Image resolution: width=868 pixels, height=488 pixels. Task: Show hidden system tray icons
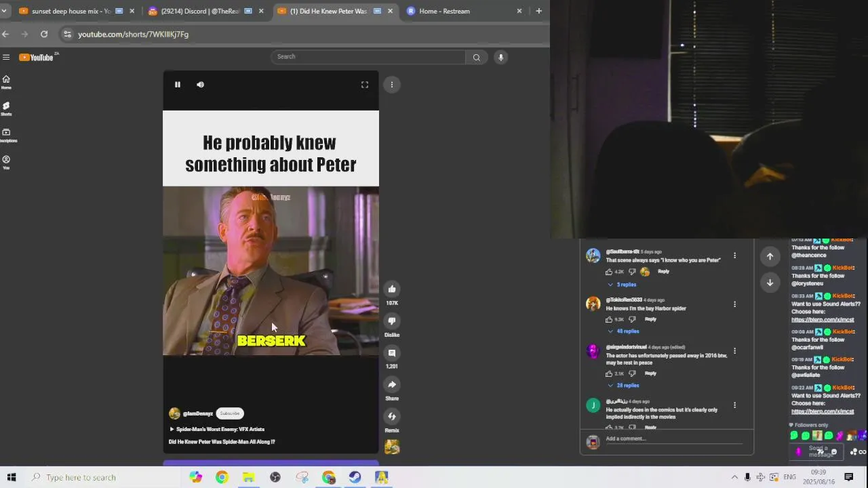tap(734, 477)
